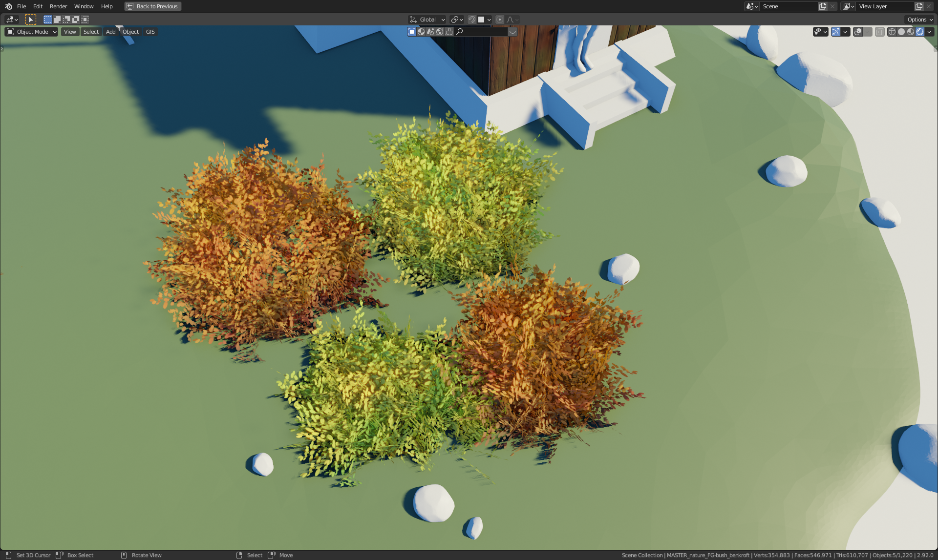Click the Add menu button
The image size is (938, 560).
[x=111, y=32]
